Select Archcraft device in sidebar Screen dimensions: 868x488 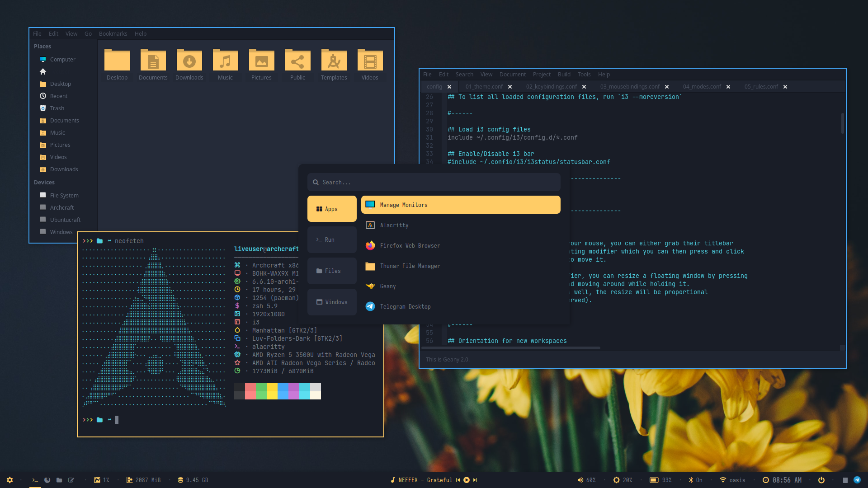click(x=62, y=207)
